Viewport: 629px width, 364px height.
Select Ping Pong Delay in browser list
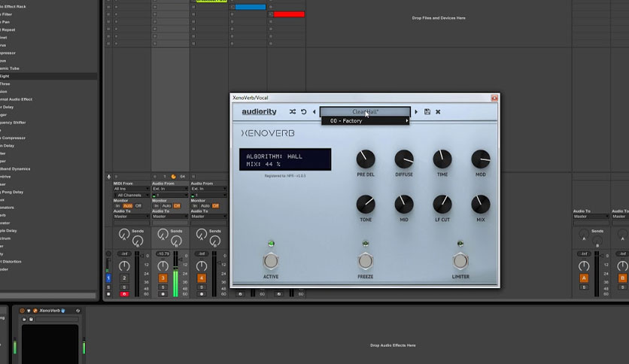48,192
